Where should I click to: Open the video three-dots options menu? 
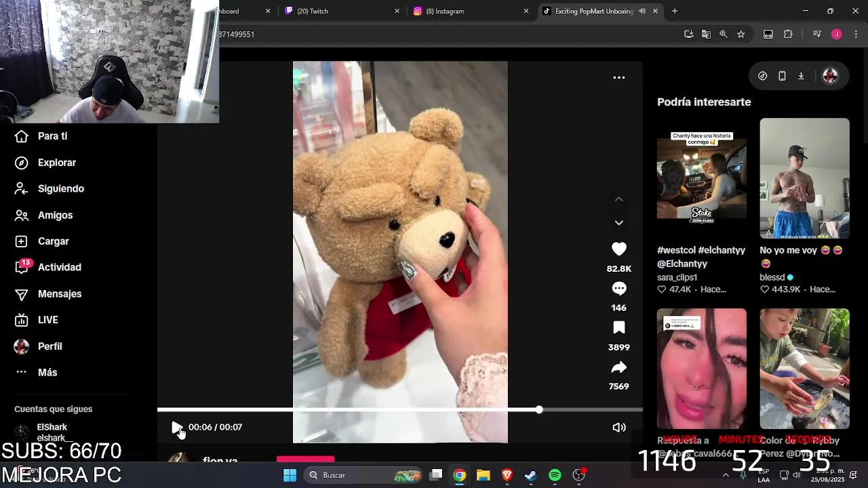point(619,78)
